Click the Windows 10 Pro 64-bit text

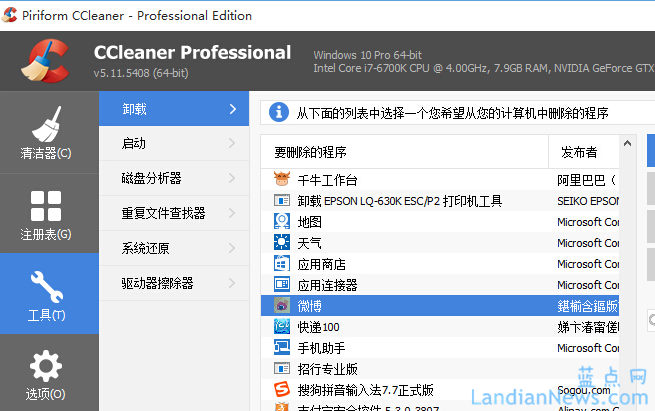[368, 55]
